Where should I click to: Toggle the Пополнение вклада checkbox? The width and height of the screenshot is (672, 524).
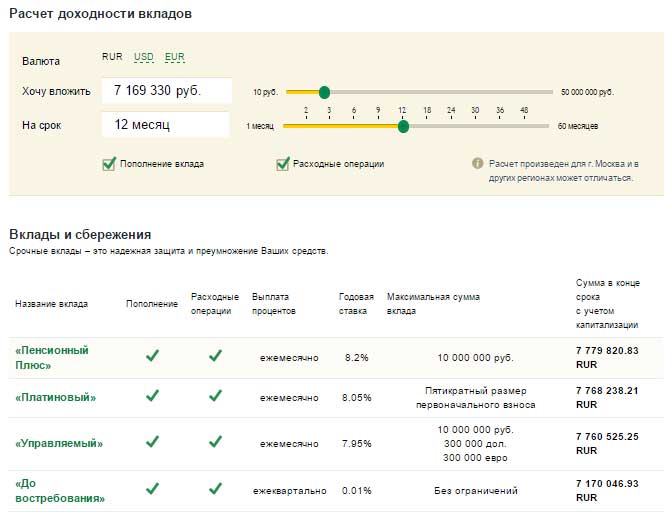(109, 164)
